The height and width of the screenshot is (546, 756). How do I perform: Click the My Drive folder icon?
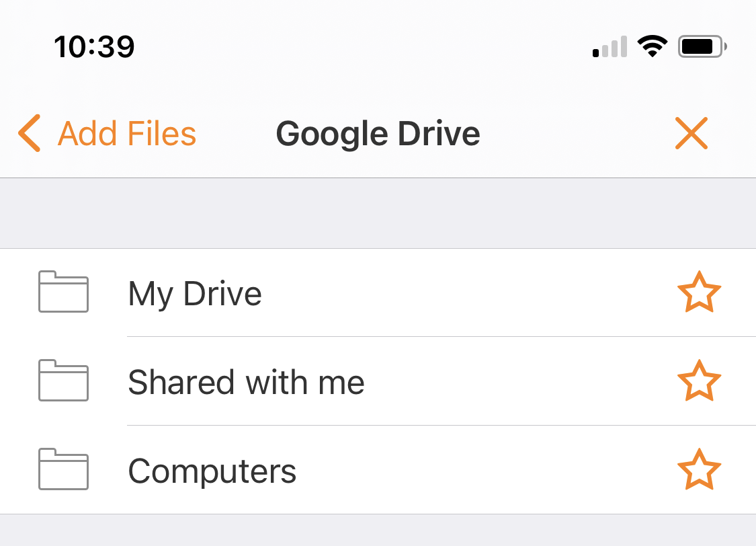pyautogui.click(x=63, y=292)
